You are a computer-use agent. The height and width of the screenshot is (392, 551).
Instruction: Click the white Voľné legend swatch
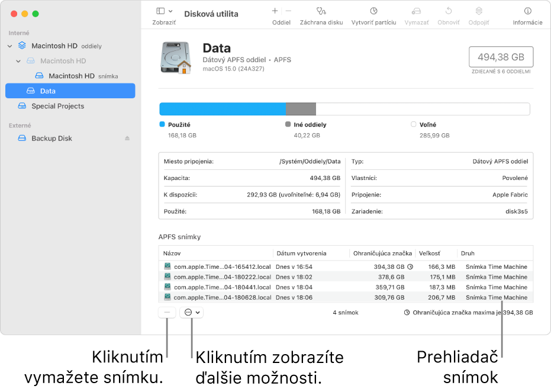click(413, 124)
